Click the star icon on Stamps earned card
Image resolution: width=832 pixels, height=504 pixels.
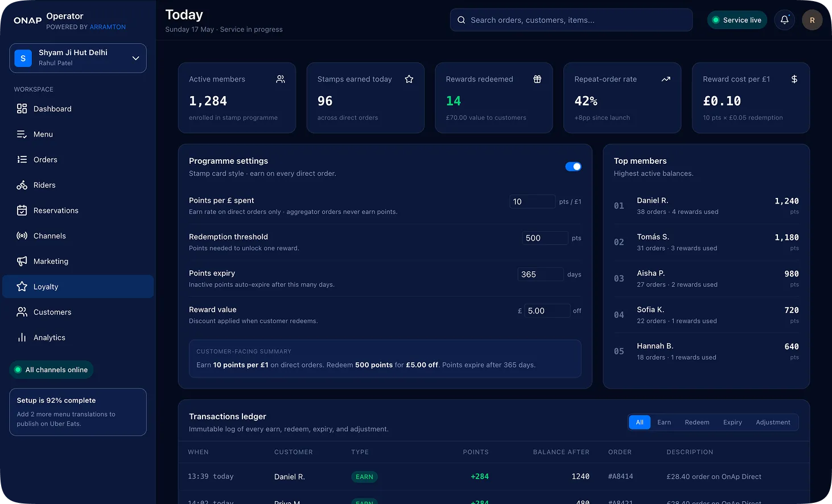(409, 79)
